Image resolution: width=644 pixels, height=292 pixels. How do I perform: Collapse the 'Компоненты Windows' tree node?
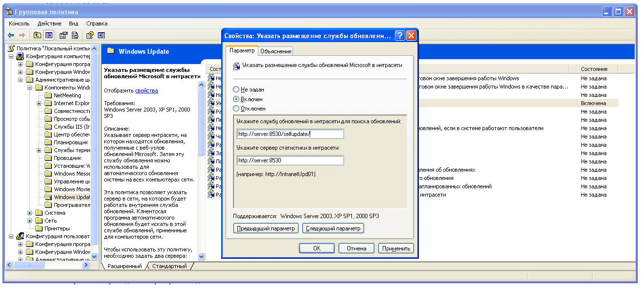point(29,88)
